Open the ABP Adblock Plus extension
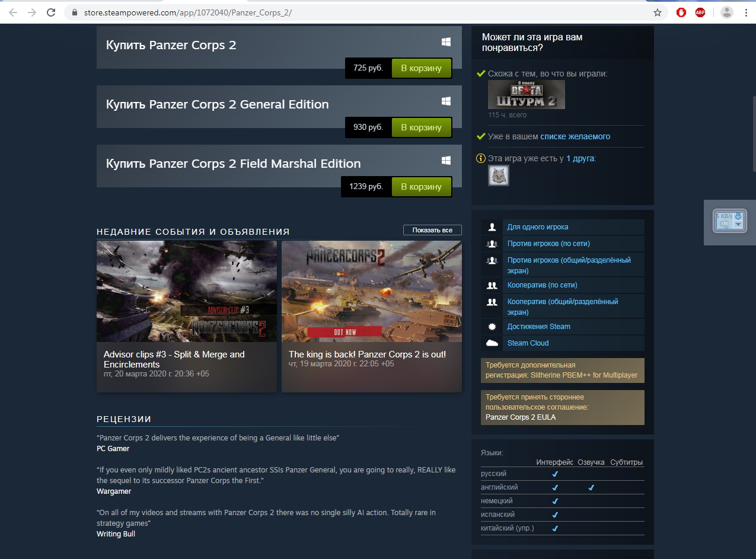Screen dimensions: 756x559 pos(700,12)
